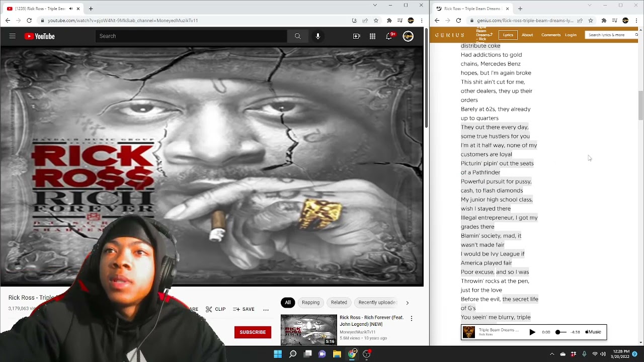Click the Genius search magnifier icon
Screen dimensions: 644x362
tap(636, 35)
